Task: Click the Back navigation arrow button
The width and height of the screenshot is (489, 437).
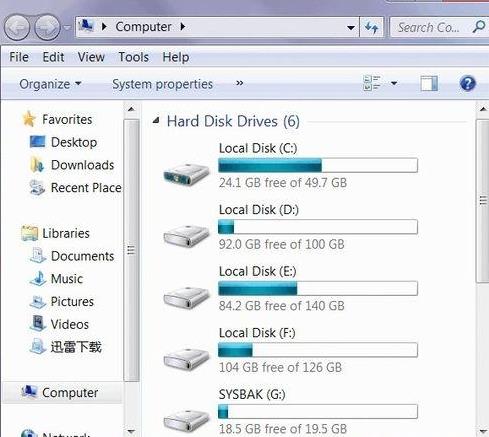Action: click(x=17, y=28)
